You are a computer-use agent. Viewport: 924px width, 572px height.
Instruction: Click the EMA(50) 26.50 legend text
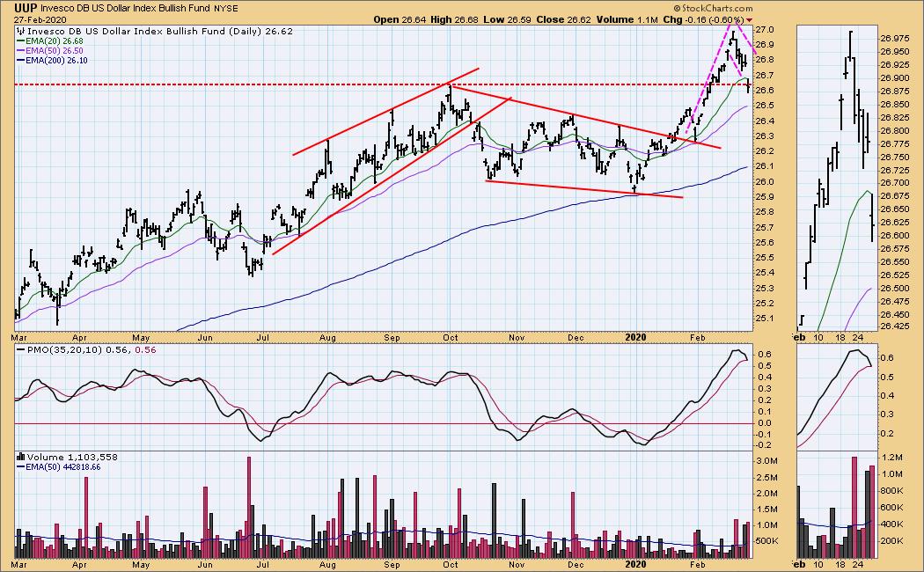[x=55, y=51]
